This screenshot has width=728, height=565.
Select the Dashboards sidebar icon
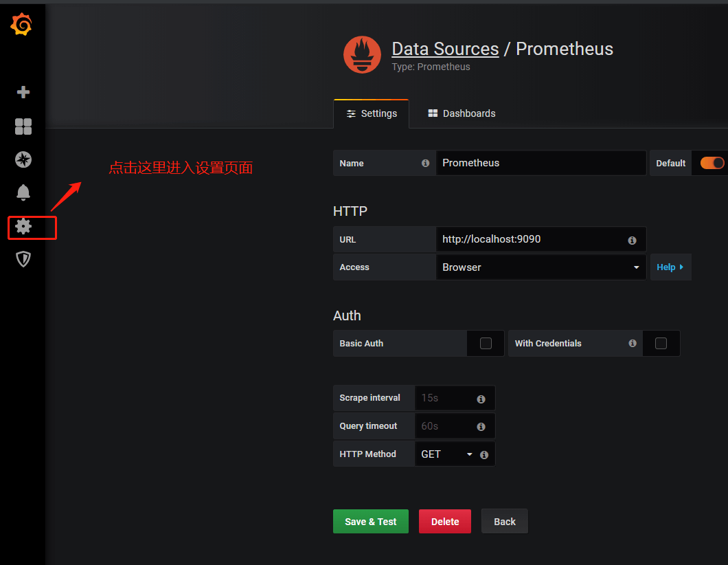(x=23, y=126)
